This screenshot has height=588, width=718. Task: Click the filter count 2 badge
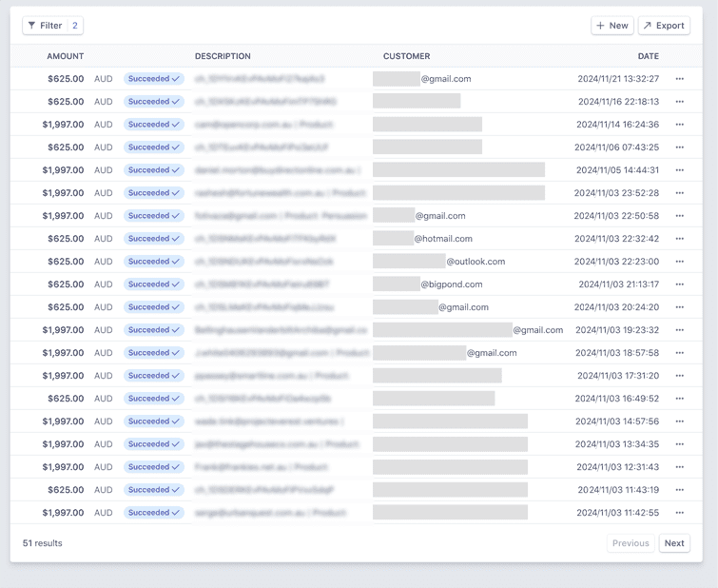point(75,26)
